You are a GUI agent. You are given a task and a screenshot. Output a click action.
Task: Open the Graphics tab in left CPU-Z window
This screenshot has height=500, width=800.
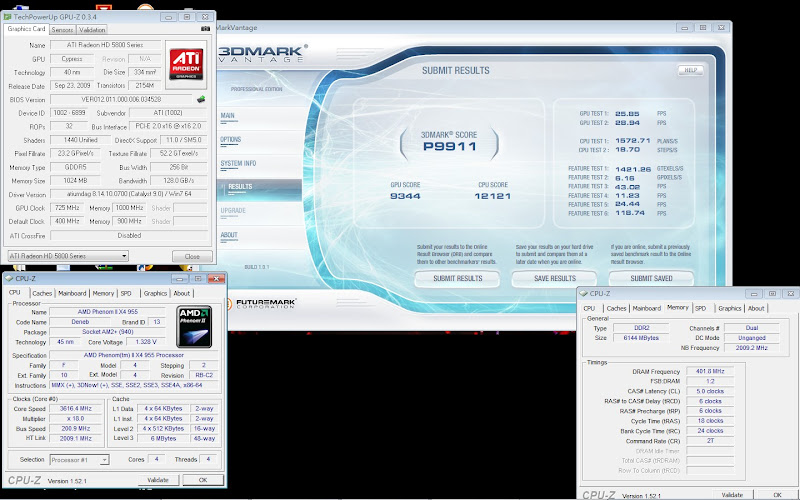[x=155, y=293]
